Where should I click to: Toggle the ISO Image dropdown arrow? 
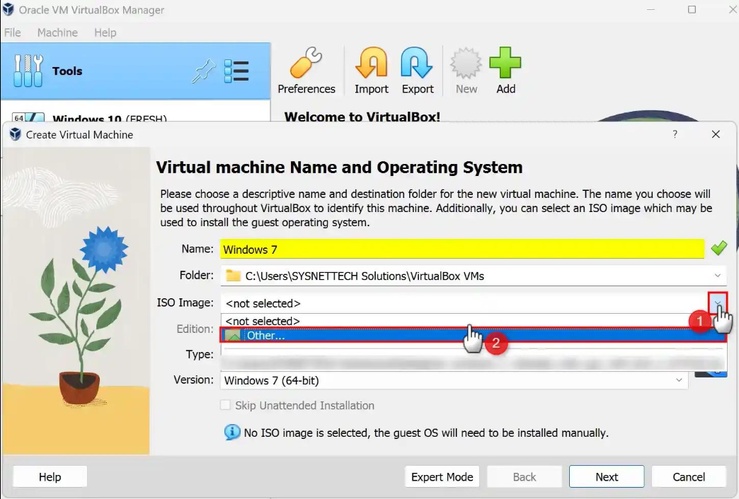(x=718, y=303)
